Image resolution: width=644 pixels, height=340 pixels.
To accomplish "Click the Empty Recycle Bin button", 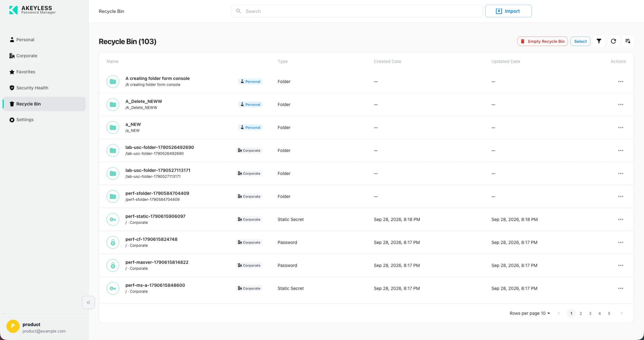I will pos(542,41).
